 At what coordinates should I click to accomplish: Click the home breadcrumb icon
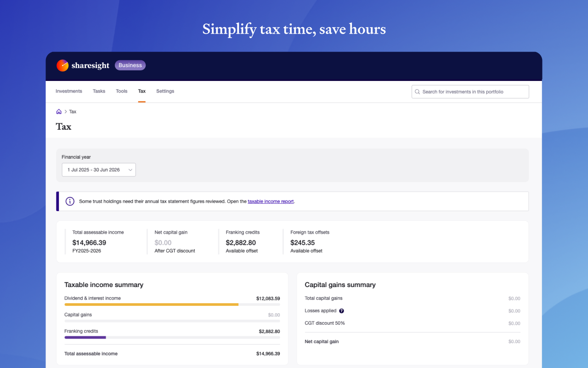click(59, 112)
